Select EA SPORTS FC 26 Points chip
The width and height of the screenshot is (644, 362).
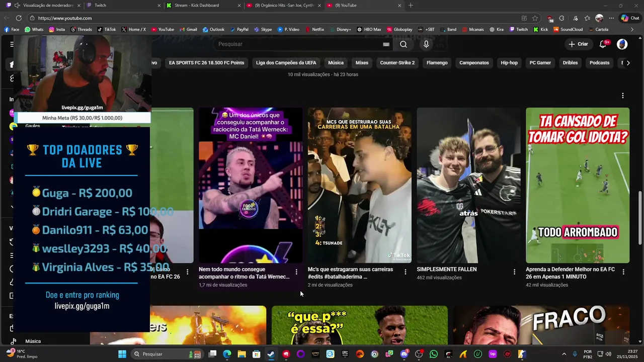[x=206, y=63]
